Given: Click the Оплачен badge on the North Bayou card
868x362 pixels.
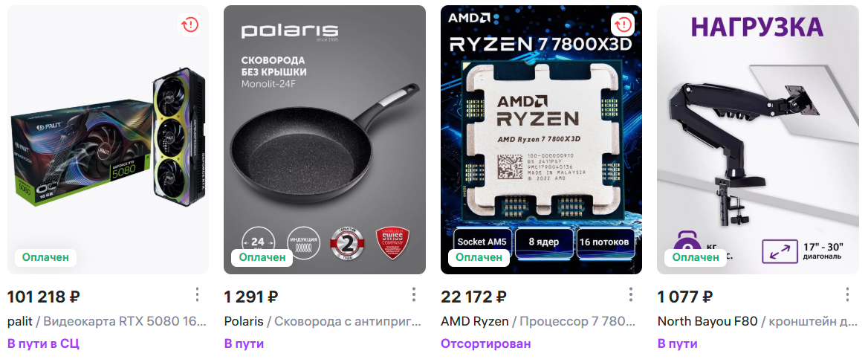Looking at the screenshot, I should click(696, 257).
